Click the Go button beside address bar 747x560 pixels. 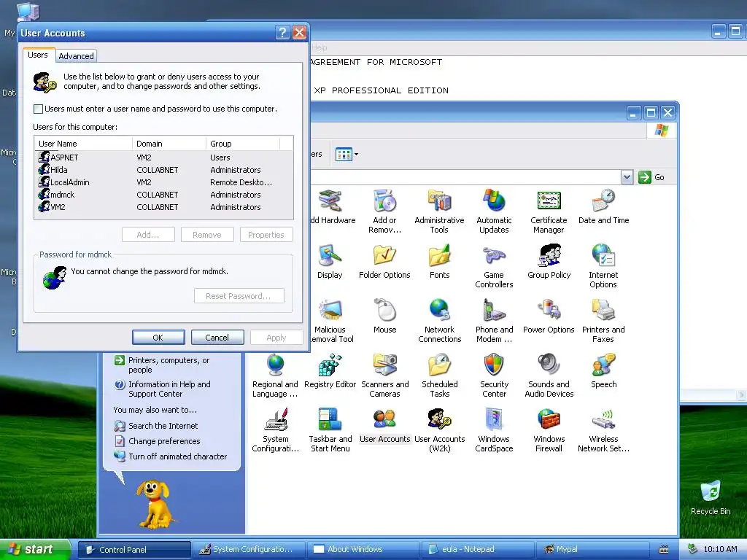click(651, 177)
